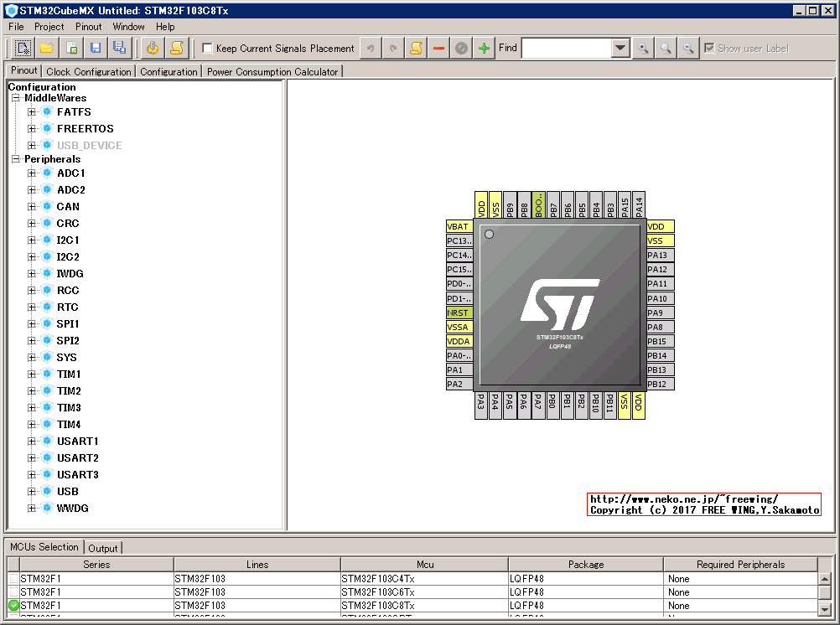The height and width of the screenshot is (625, 840).
Task: Select the PA10 pin on the chip
Action: (x=660, y=298)
